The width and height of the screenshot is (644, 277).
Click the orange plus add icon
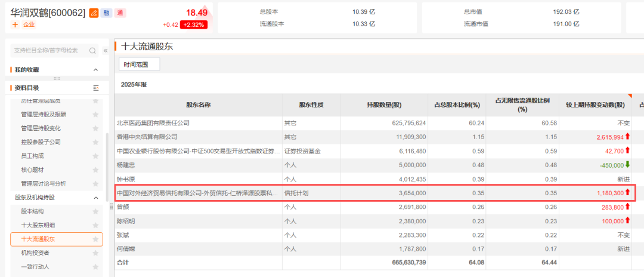[x=15, y=24]
